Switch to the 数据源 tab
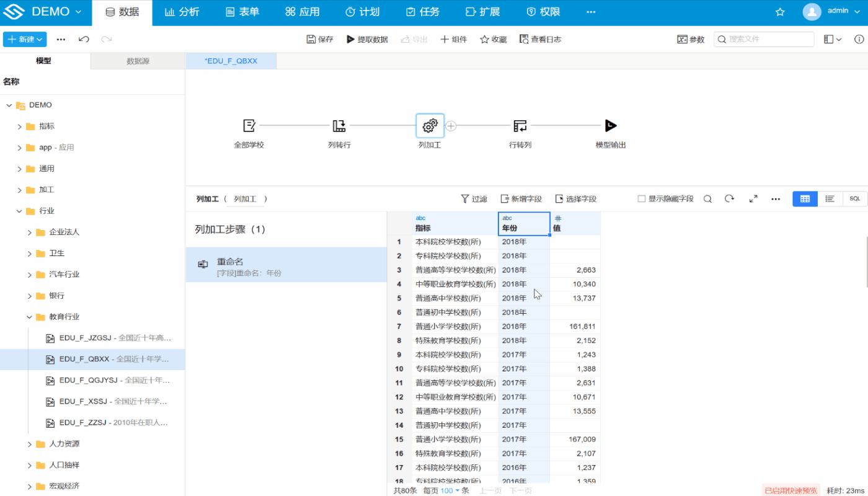The width and height of the screenshot is (868, 496). pos(138,61)
